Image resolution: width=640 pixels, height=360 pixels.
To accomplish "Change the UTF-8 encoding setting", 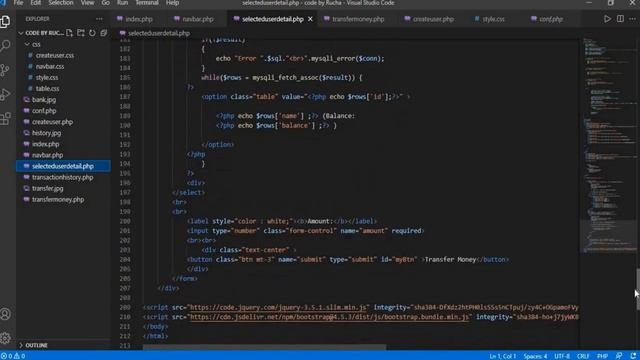I will point(562,356).
